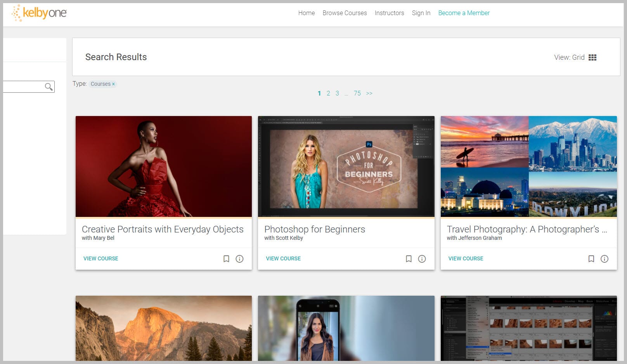This screenshot has height=364, width=627.
Task: Open Instructors page
Action: point(389,13)
